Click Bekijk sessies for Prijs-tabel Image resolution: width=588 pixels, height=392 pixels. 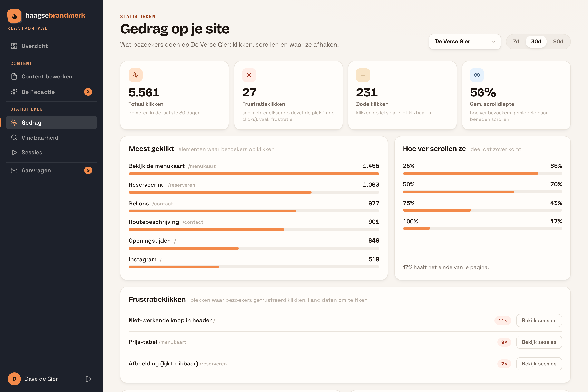(x=539, y=342)
